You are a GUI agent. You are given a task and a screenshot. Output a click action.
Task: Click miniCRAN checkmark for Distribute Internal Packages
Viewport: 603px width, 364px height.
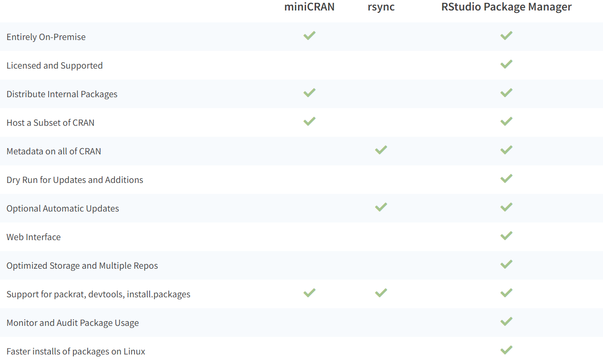click(x=309, y=93)
